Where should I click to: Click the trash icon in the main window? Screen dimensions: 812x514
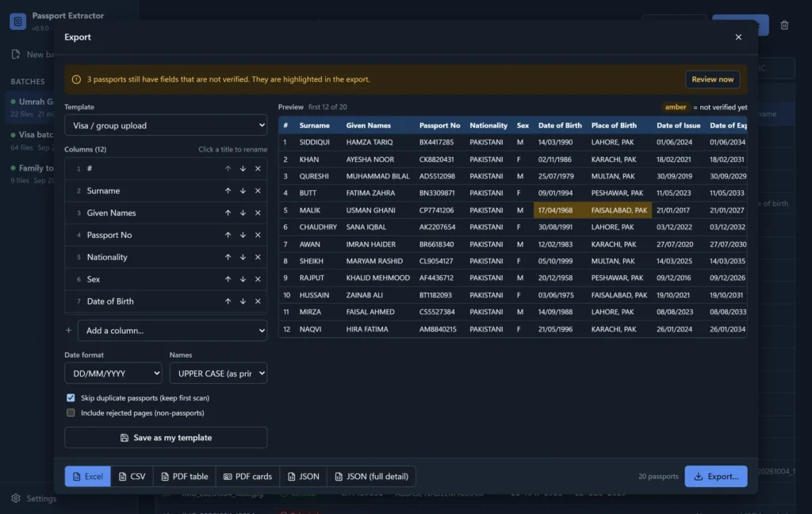coord(784,25)
